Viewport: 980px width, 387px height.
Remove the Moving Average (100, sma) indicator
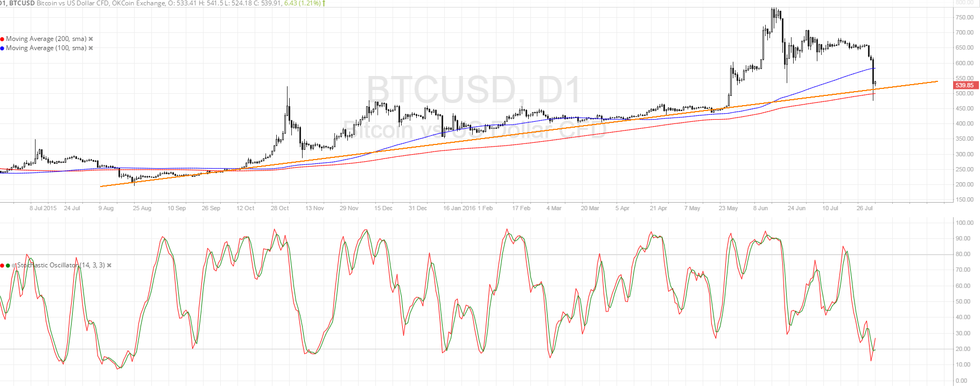pos(91,48)
